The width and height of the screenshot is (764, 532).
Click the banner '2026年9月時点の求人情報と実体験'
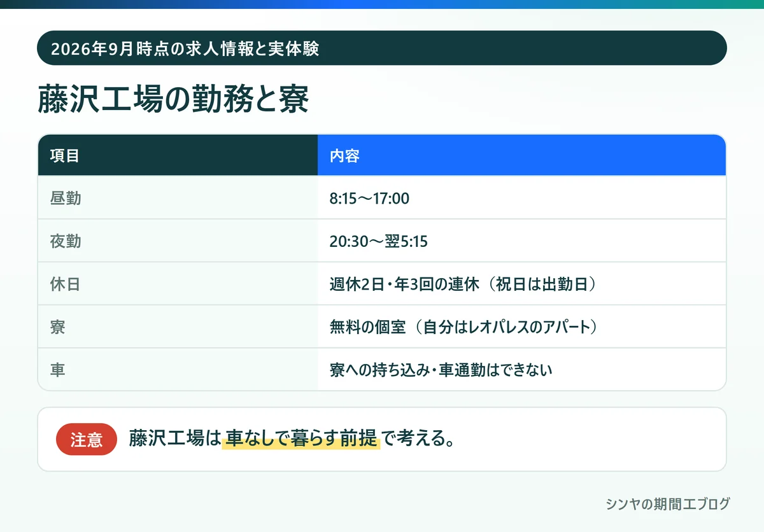click(x=382, y=48)
